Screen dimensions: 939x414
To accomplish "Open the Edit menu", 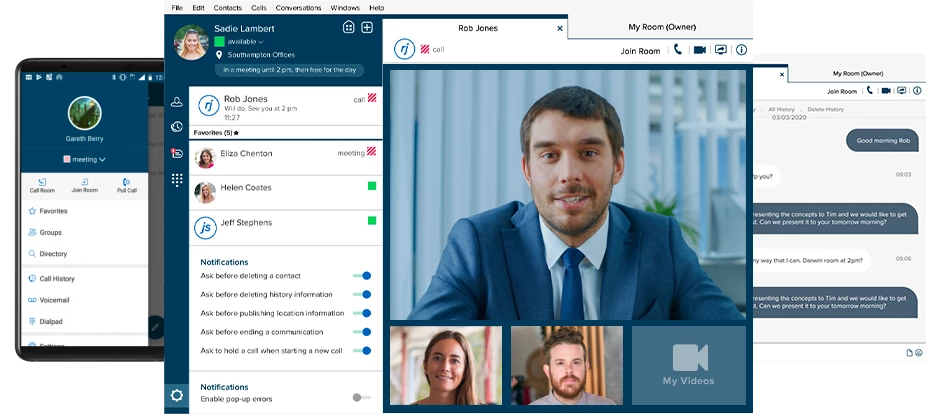I will click(198, 8).
